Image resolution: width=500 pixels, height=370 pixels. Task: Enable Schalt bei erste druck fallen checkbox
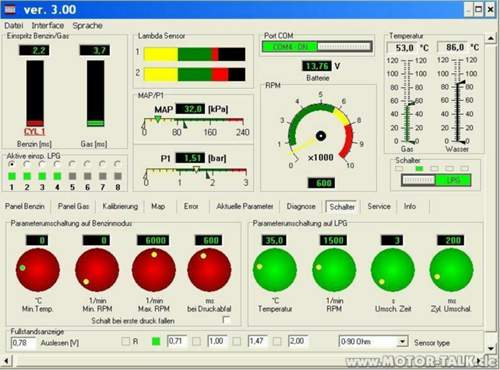tap(226, 320)
